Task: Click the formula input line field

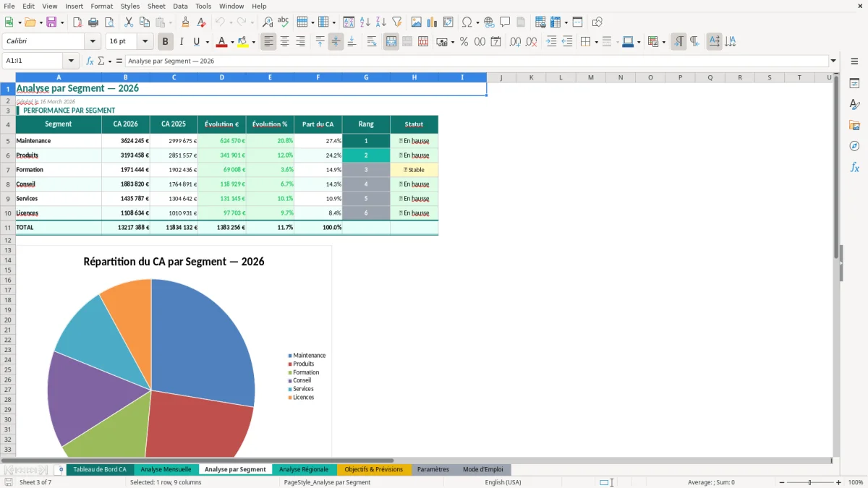Action: 475,61
